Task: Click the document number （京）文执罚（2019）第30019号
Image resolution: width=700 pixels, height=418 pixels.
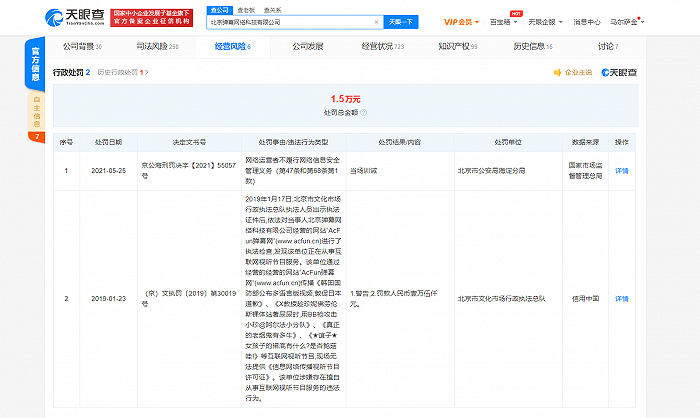Action: (188, 299)
